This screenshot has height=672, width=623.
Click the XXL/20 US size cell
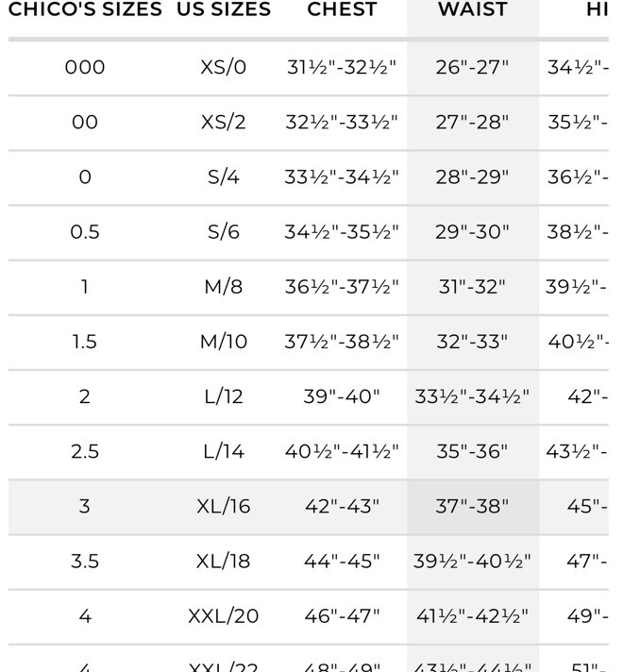224,616
